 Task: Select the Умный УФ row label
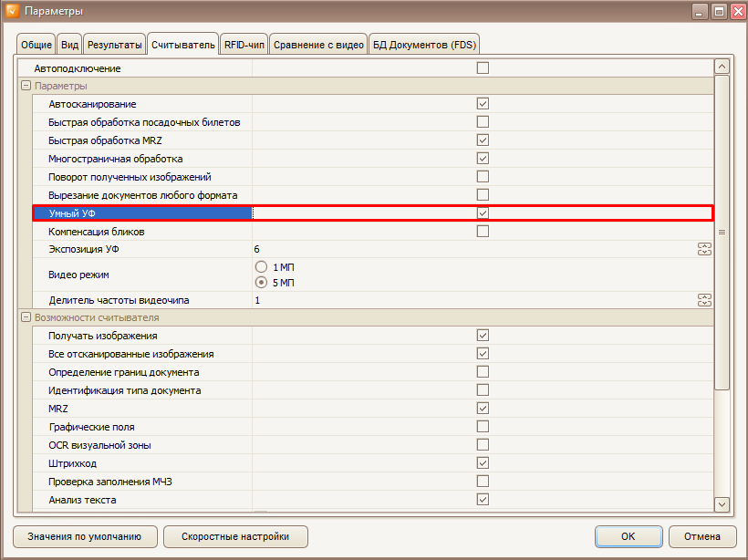pyautogui.click(x=72, y=213)
